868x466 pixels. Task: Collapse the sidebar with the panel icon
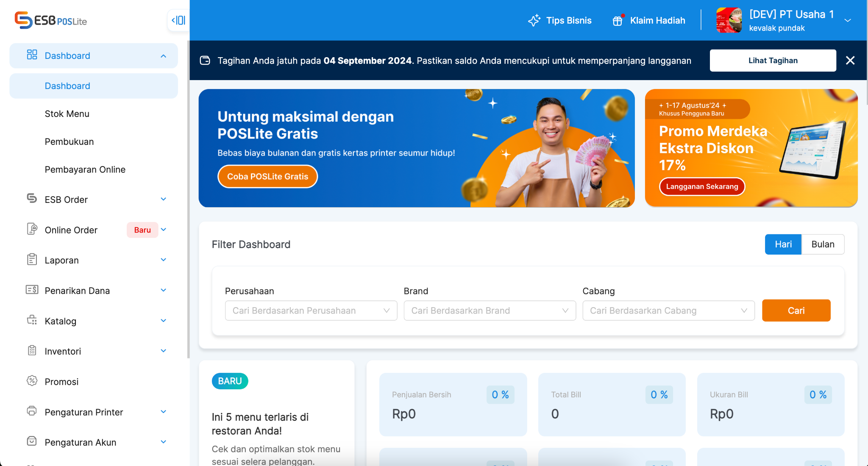(178, 20)
